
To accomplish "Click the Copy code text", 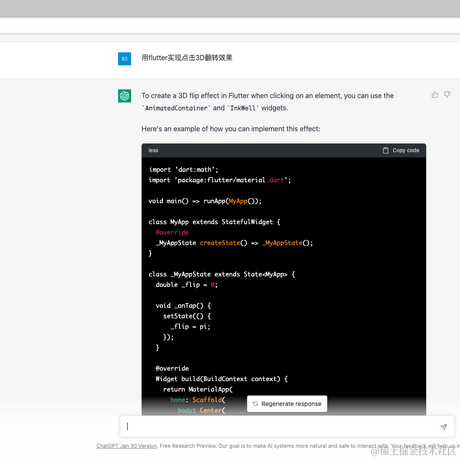I will (406, 150).
